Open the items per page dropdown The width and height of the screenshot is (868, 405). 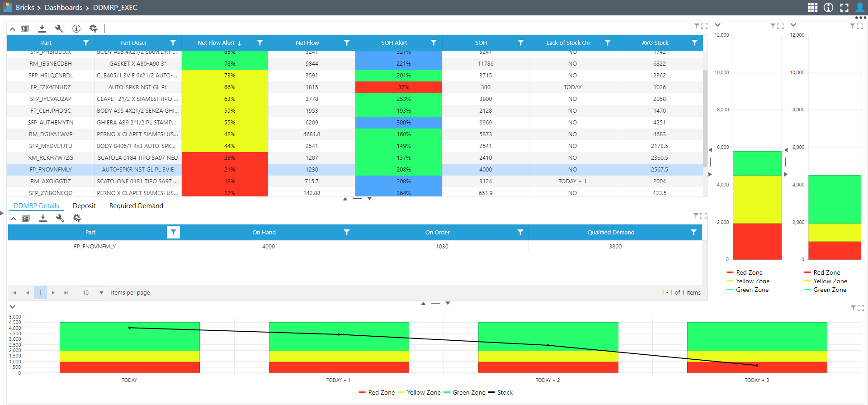pyautogui.click(x=93, y=293)
